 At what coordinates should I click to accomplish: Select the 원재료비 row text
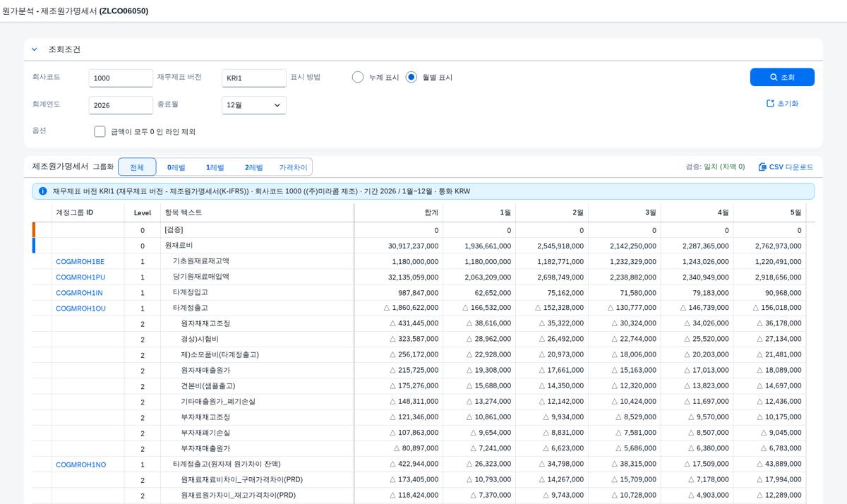[x=179, y=246]
